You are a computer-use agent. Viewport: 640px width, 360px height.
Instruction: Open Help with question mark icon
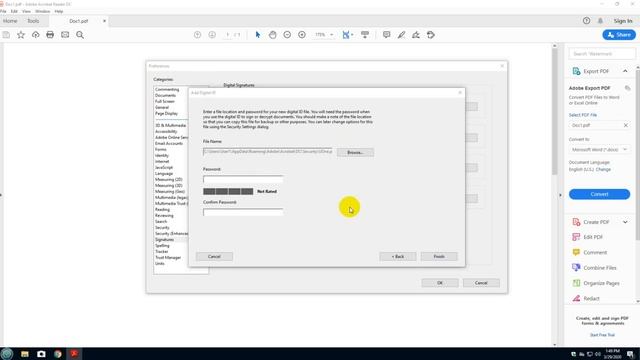click(x=586, y=20)
